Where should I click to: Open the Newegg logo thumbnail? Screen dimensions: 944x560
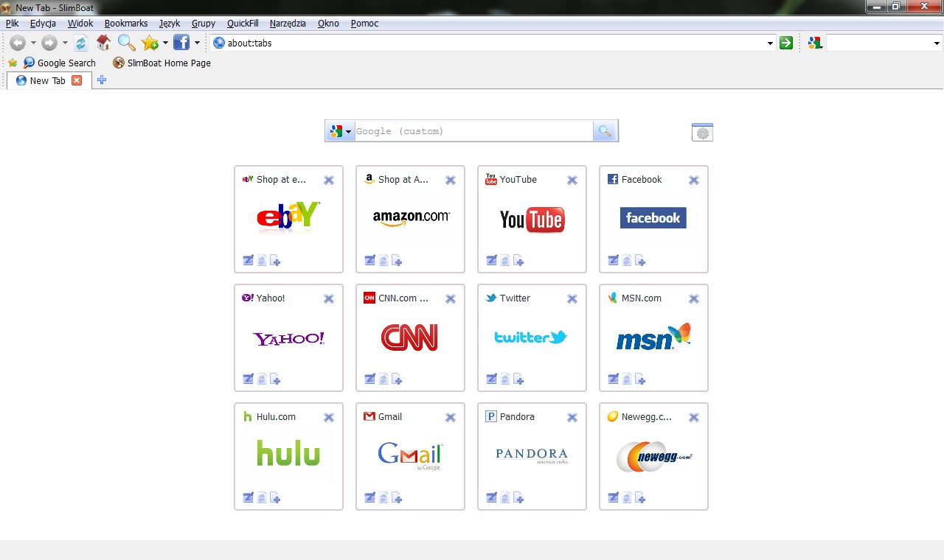(x=653, y=457)
